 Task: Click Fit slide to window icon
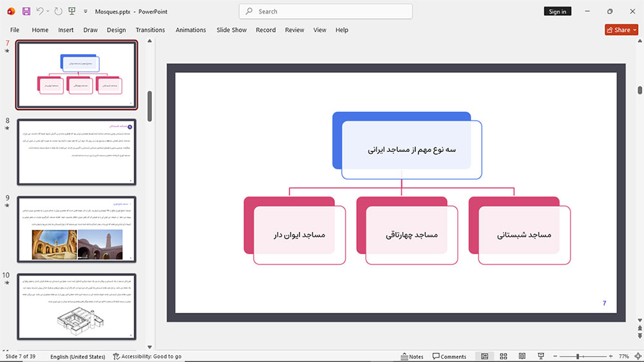(638, 356)
